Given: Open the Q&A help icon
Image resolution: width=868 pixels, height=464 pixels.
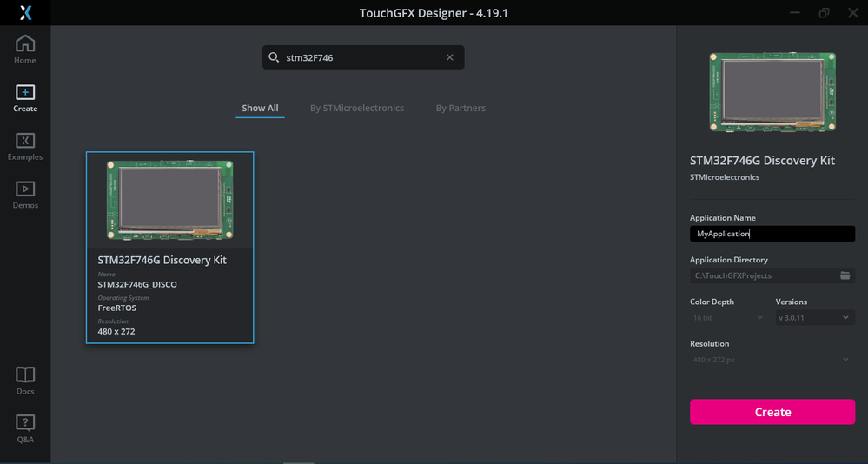Looking at the screenshot, I should click(x=25, y=423).
